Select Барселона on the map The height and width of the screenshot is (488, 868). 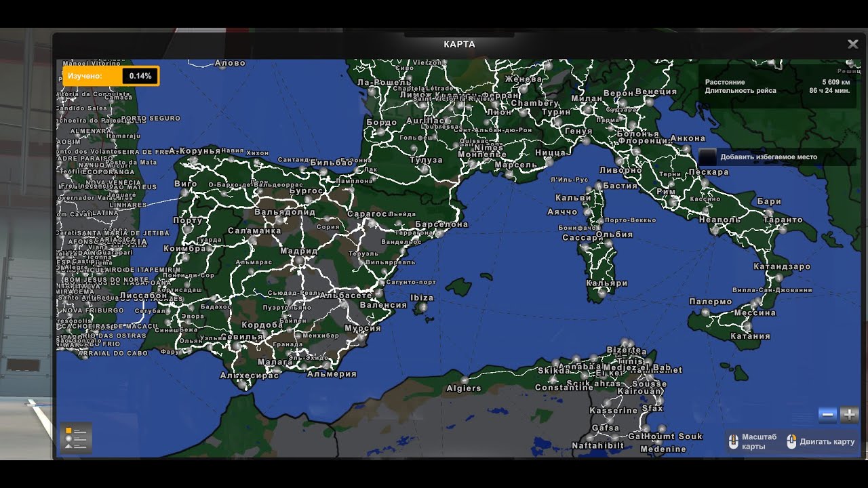click(x=441, y=224)
